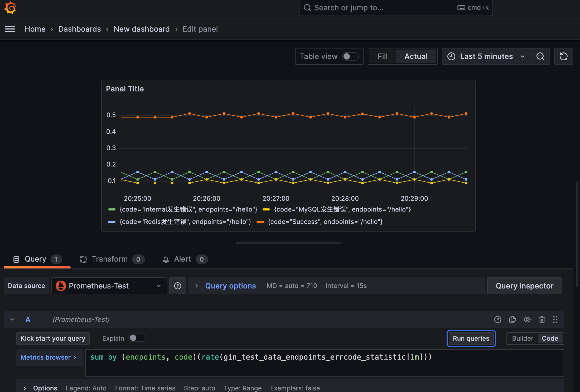
Task: Select the Fill display option
Action: tap(383, 56)
